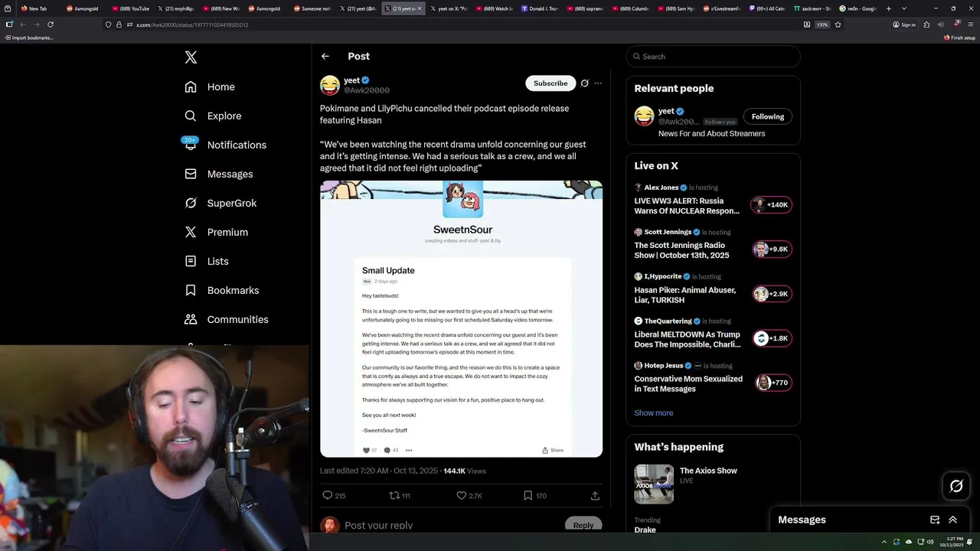Click the Subscribe button on yeet's post
Screen dimensions: 980x551
click(550, 83)
